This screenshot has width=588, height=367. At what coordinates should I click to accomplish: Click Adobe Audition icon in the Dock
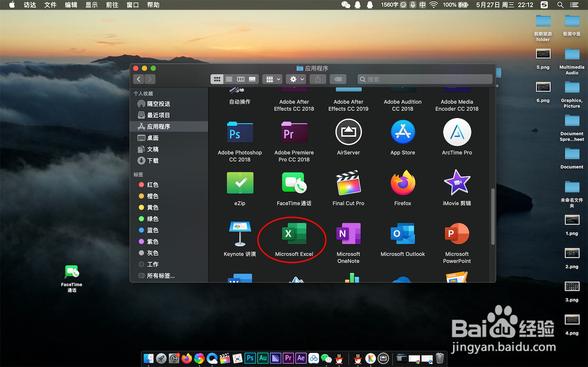pyautogui.click(x=263, y=358)
